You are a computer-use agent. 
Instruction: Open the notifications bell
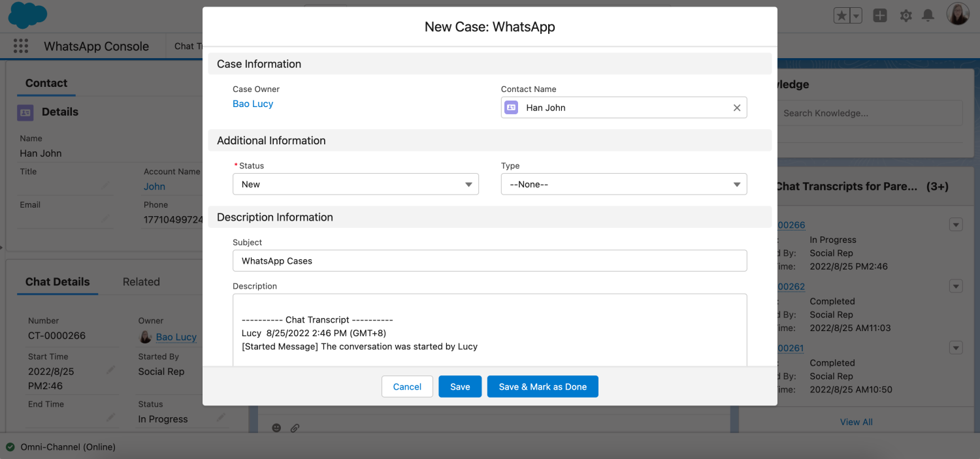(x=928, y=16)
